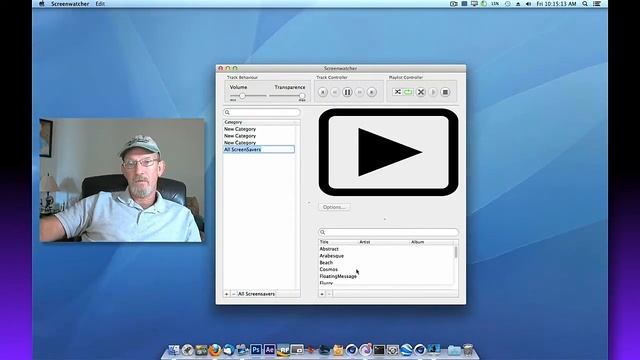Image resolution: width=640 pixels, height=360 pixels.
Task: Click the Category column header
Action: coord(259,122)
